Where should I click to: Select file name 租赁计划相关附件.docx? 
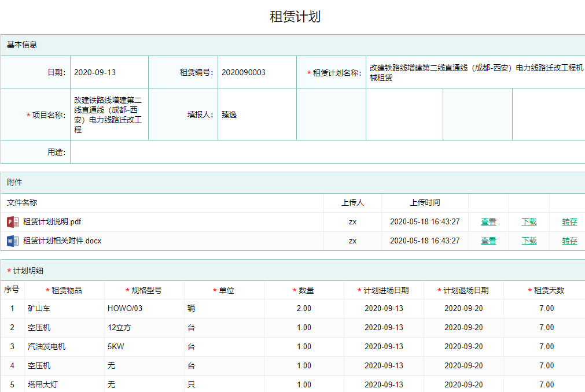click(x=62, y=241)
